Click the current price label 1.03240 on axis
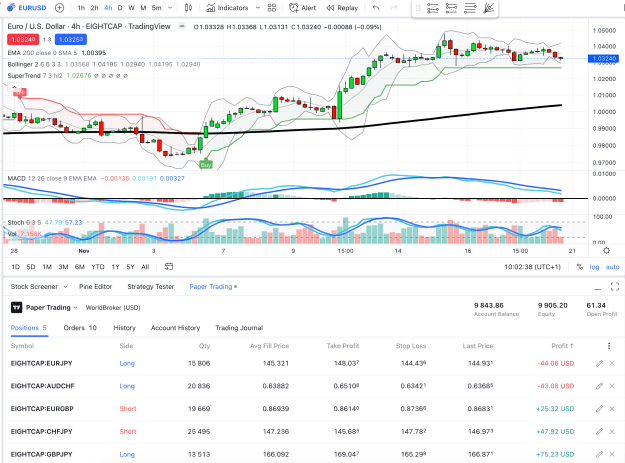The width and height of the screenshot is (625, 463). pos(604,59)
